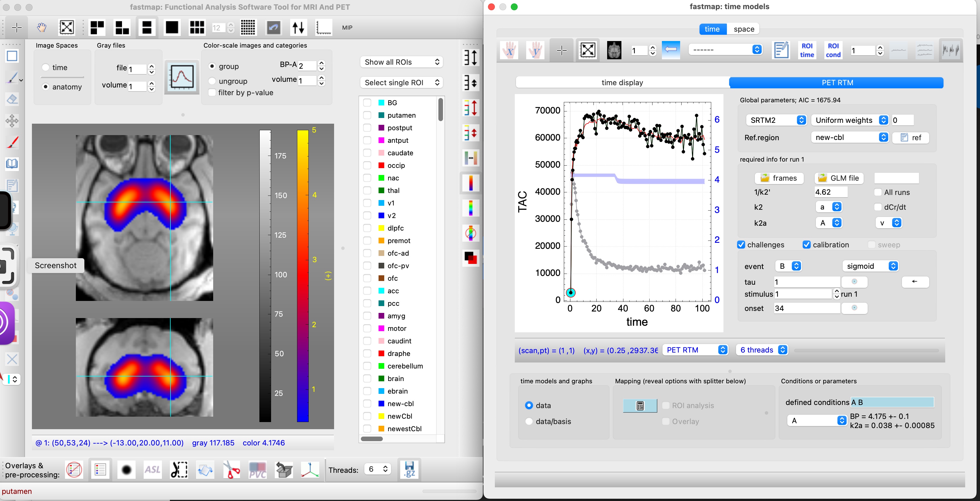The width and height of the screenshot is (980, 501).
Task: Switch to the space tab
Action: tap(744, 29)
